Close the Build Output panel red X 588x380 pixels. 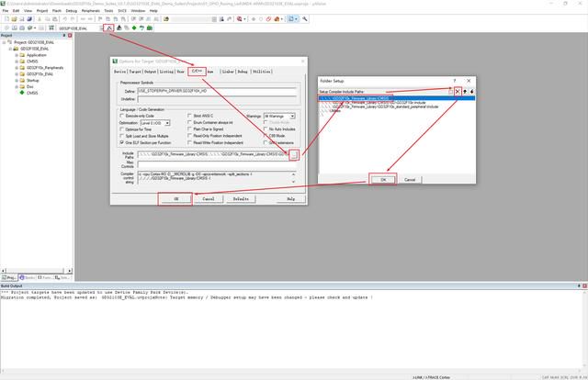point(584,286)
